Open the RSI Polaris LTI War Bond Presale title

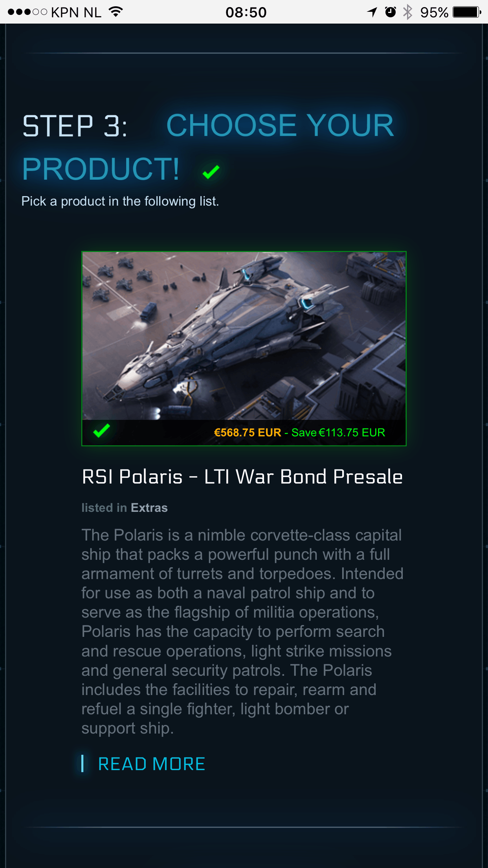click(x=242, y=476)
